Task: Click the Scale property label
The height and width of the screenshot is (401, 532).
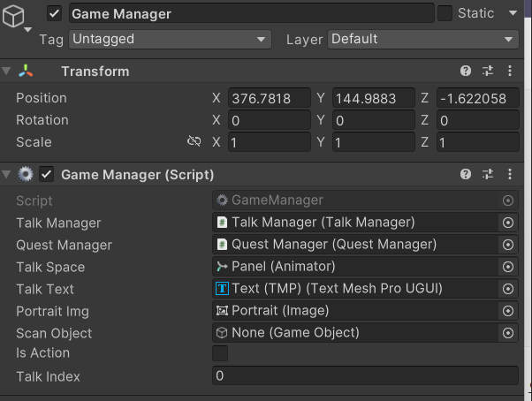Action: pyautogui.click(x=34, y=142)
